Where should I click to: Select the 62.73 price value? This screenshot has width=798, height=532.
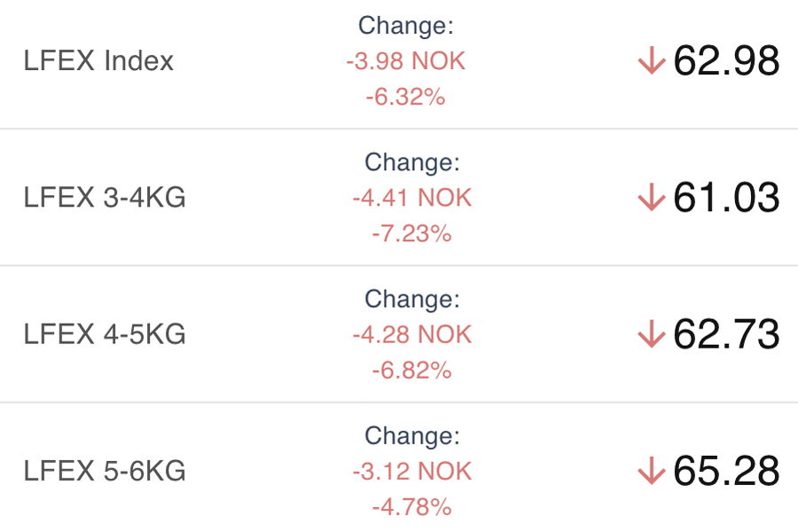(x=726, y=334)
